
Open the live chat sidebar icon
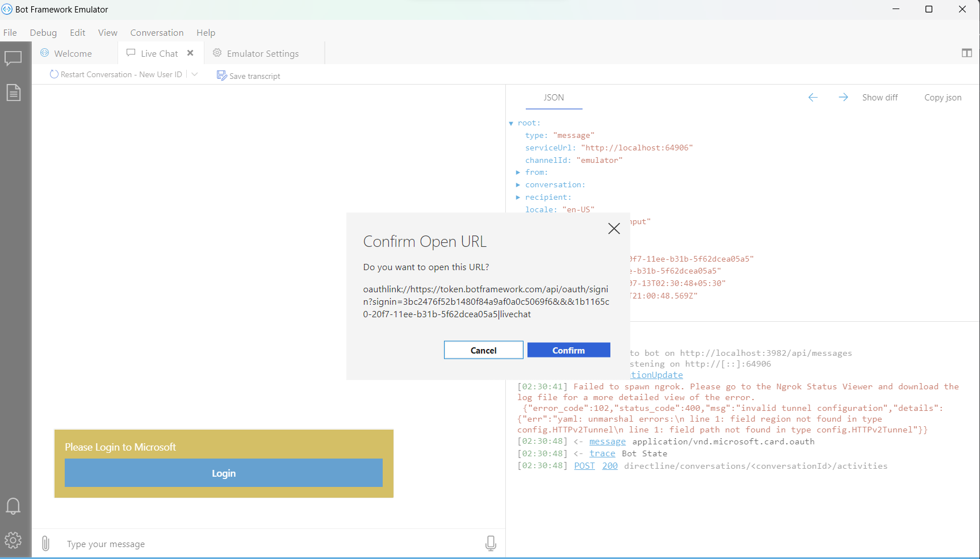point(14,58)
